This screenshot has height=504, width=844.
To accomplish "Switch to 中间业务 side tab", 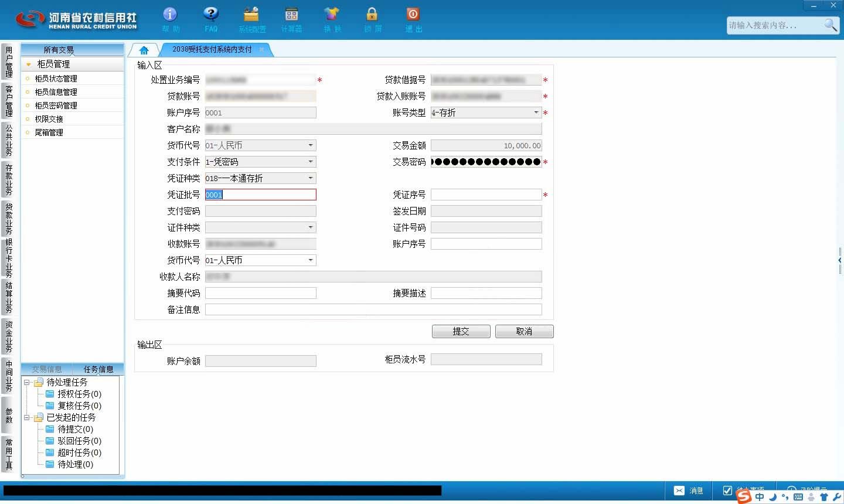I will [8, 376].
